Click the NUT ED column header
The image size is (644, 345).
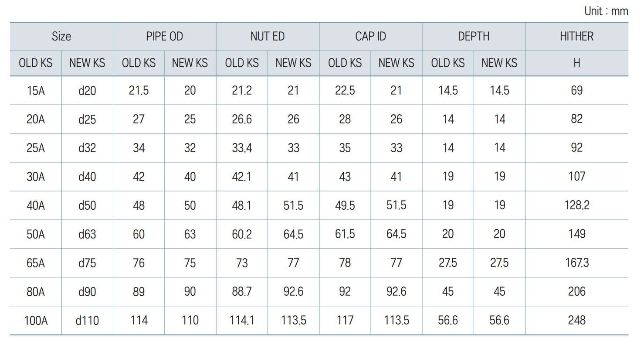point(268,37)
